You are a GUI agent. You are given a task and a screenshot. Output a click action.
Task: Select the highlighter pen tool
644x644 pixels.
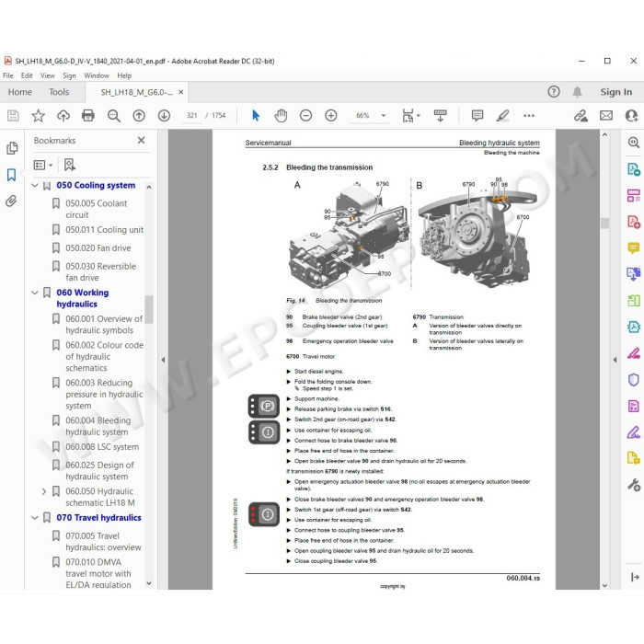[502, 116]
